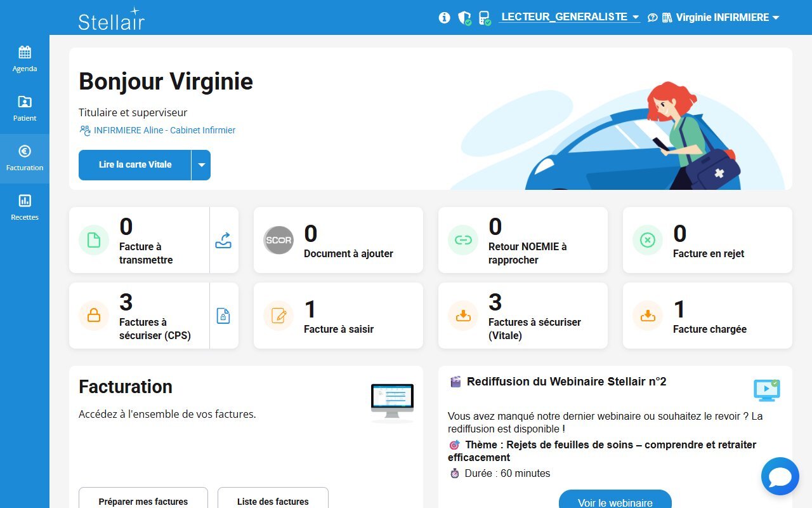Open Recettes in the sidebar
This screenshot has height=508, width=812.
tap(25, 208)
